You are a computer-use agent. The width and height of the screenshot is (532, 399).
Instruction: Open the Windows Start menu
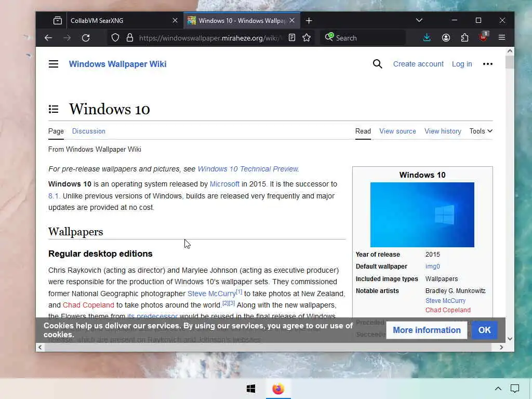[251, 389]
